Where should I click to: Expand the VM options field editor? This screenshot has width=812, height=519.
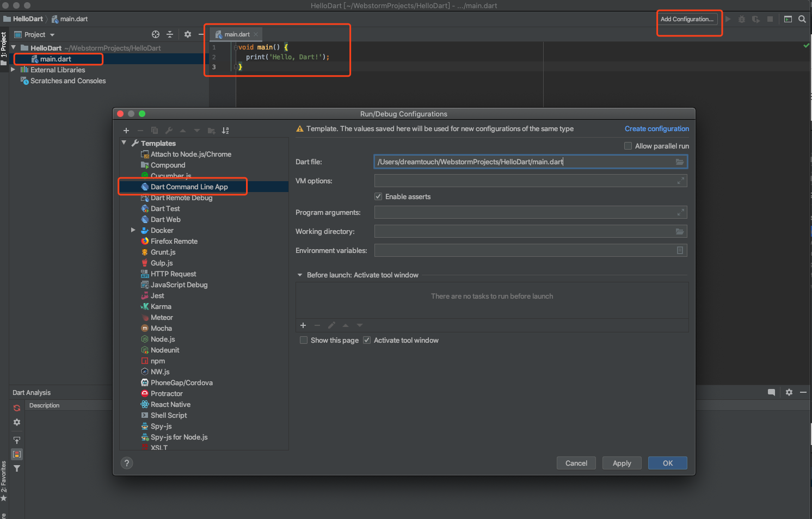[680, 181]
